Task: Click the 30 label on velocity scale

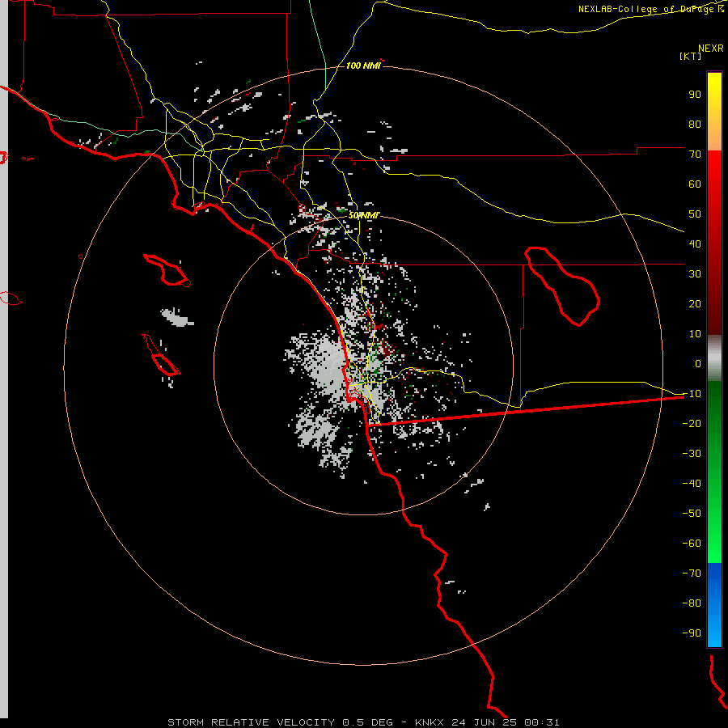Action: coord(695,274)
